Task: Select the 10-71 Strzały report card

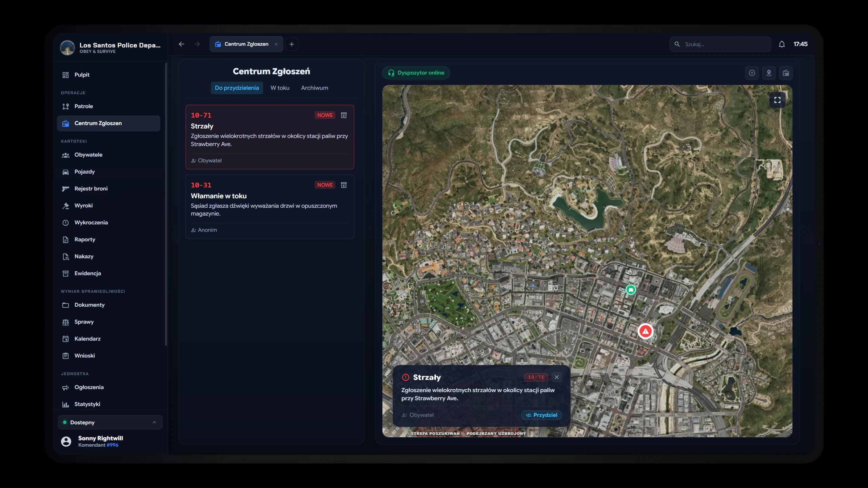Action: pos(270,137)
